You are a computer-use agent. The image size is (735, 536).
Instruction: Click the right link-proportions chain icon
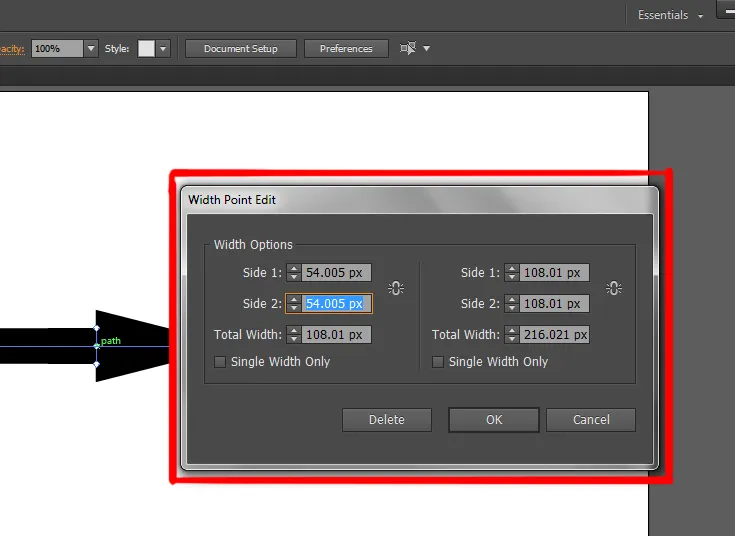pyautogui.click(x=614, y=288)
